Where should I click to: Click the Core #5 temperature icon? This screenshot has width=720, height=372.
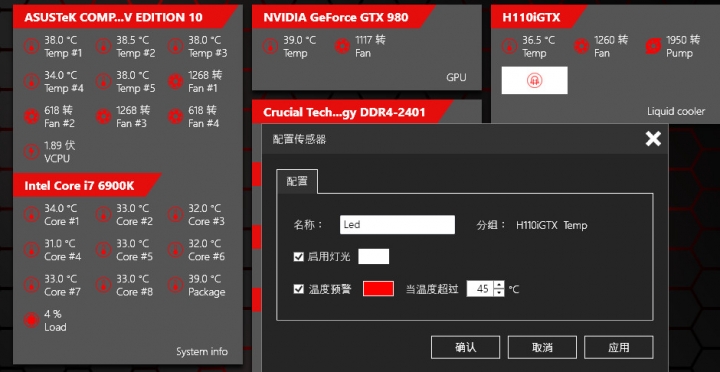(103, 249)
